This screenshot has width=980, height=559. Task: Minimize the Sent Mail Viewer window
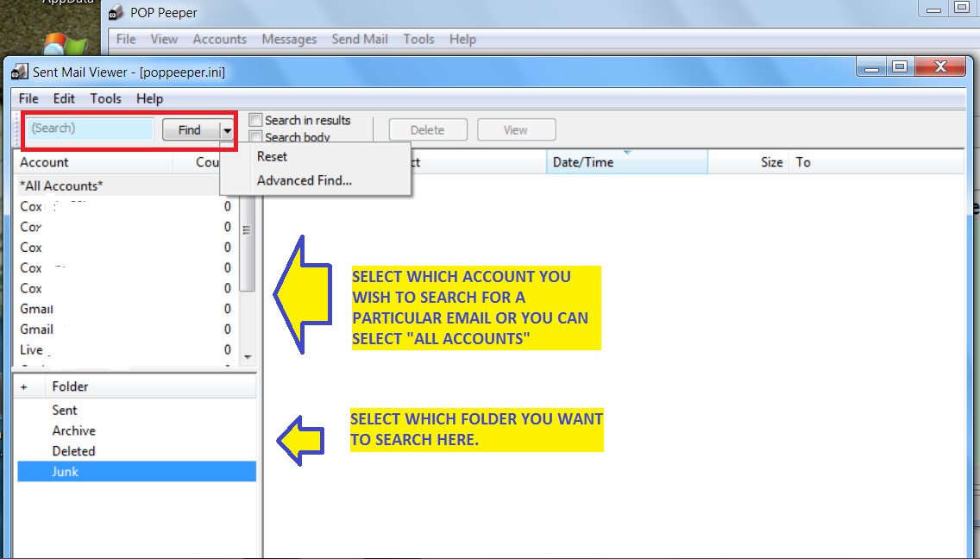click(x=872, y=66)
